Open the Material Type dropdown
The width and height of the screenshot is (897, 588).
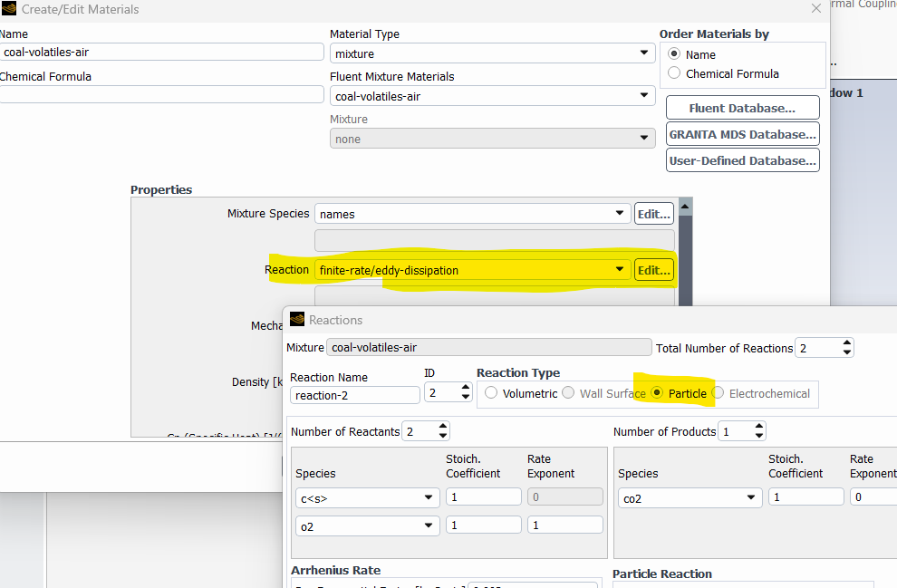[x=492, y=54]
